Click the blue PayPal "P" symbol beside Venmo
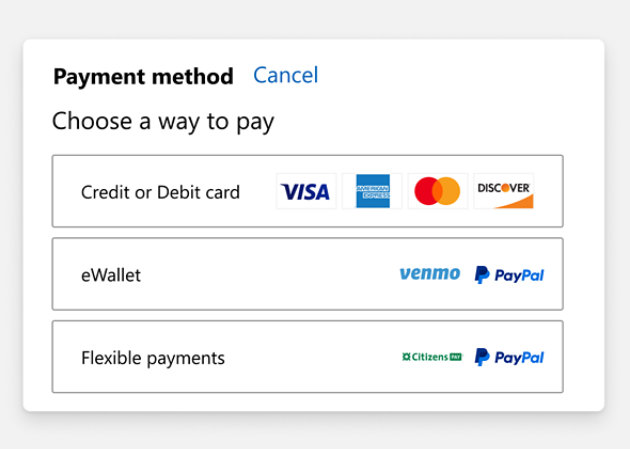Viewport: 630px width, 449px height. [482, 274]
